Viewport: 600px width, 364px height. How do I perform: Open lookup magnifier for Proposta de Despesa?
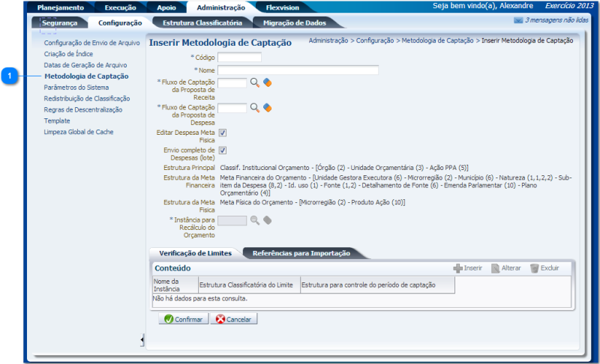(x=255, y=108)
